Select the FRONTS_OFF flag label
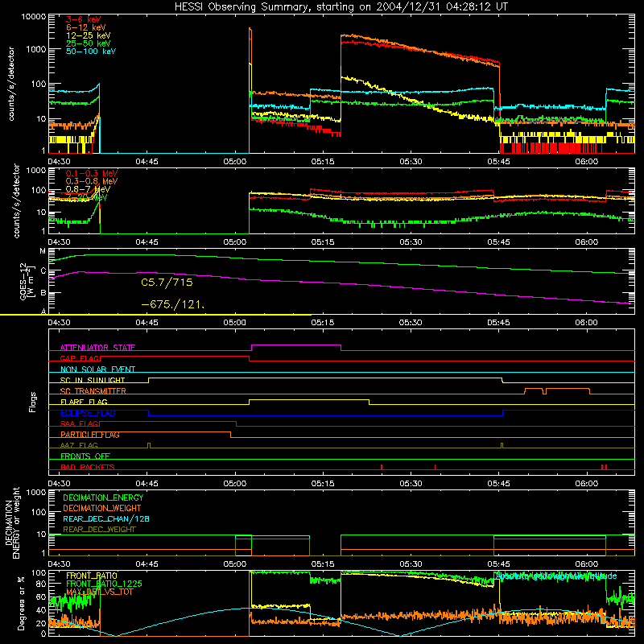The width and height of the screenshot is (644, 644). click(85, 456)
